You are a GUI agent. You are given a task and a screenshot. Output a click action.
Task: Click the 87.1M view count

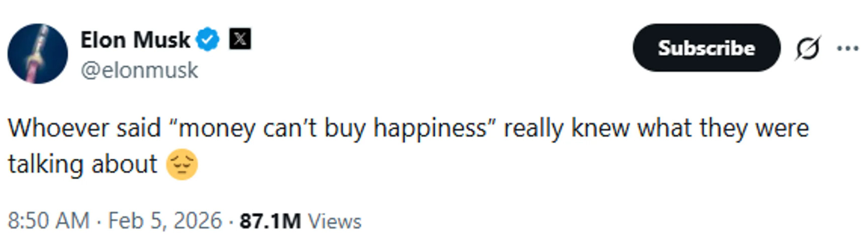pos(270,221)
